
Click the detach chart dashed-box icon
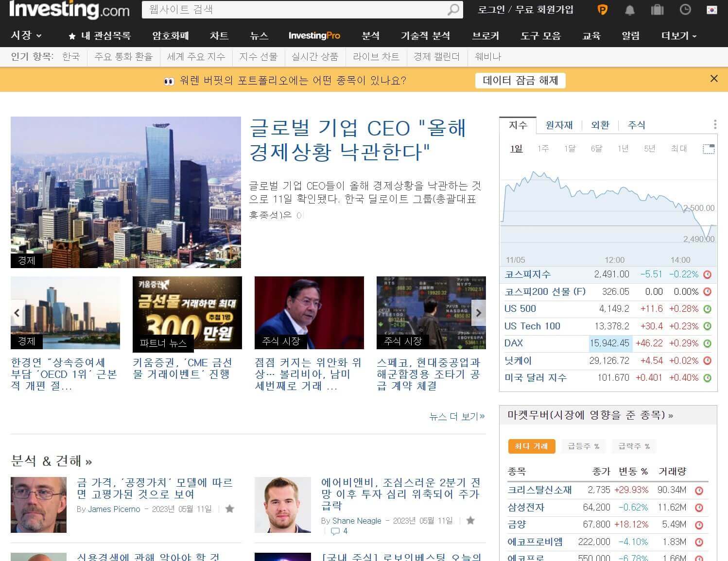coord(709,149)
